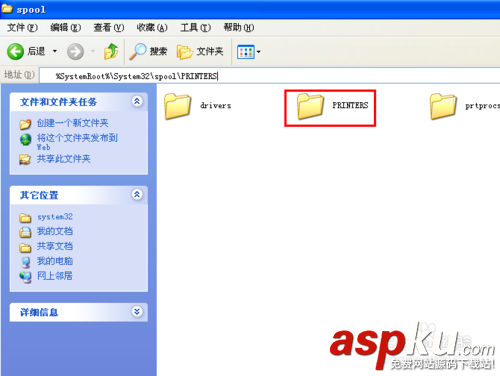Click the share-folder icon beside 共享此文件夹
This screenshot has width=500, height=376.
coord(25,159)
